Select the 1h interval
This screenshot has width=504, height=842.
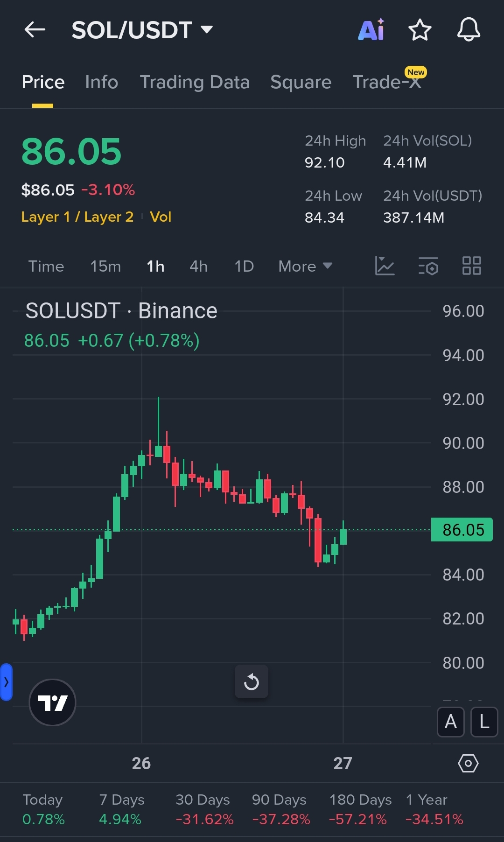tap(155, 266)
